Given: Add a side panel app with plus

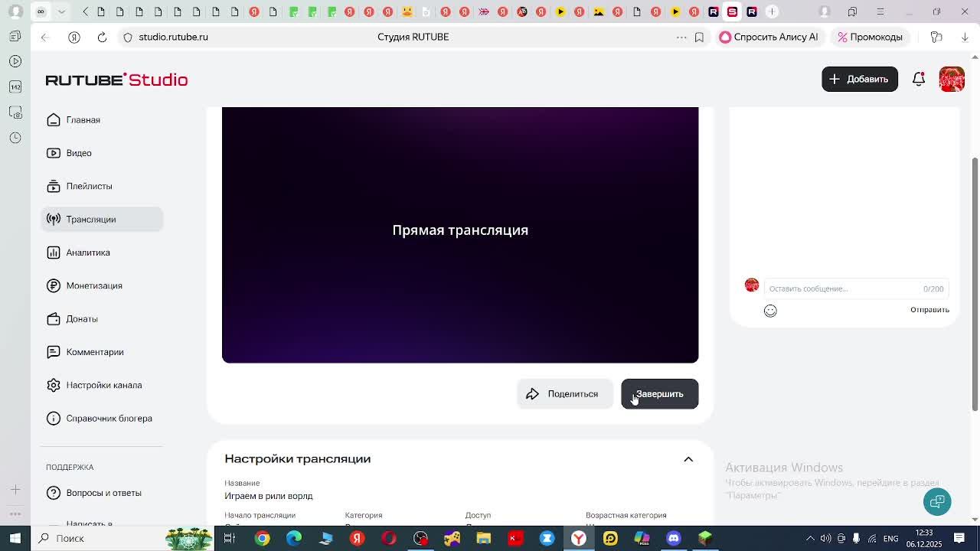Looking at the screenshot, I should (x=15, y=489).
